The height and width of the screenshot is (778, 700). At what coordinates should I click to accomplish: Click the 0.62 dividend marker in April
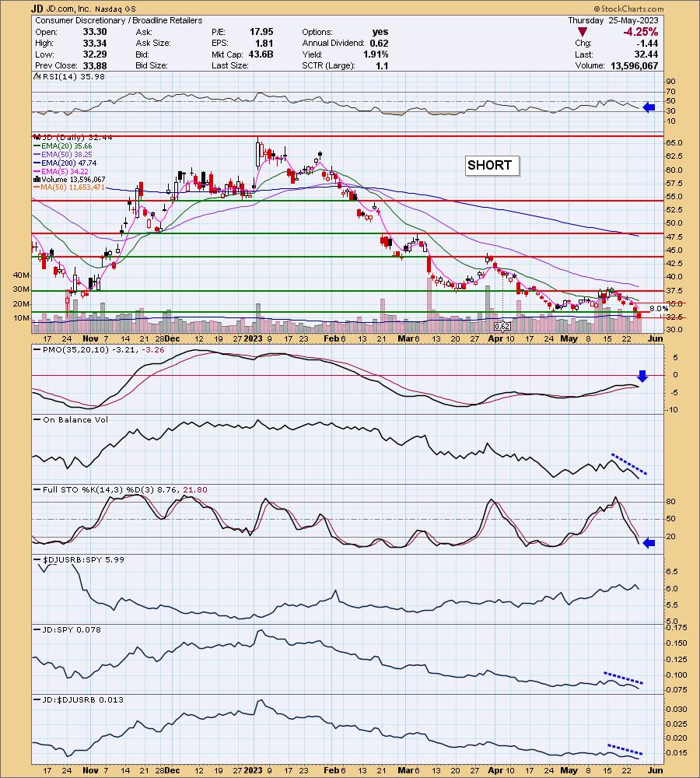(x=502, y=327)
